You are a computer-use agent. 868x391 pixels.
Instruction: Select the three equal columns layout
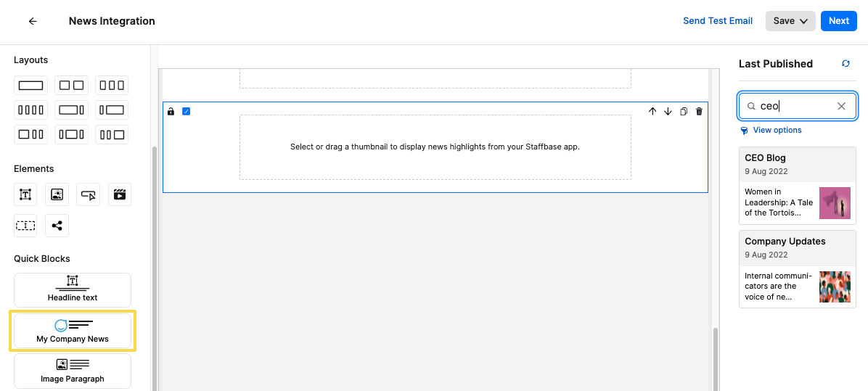(112, 85)
